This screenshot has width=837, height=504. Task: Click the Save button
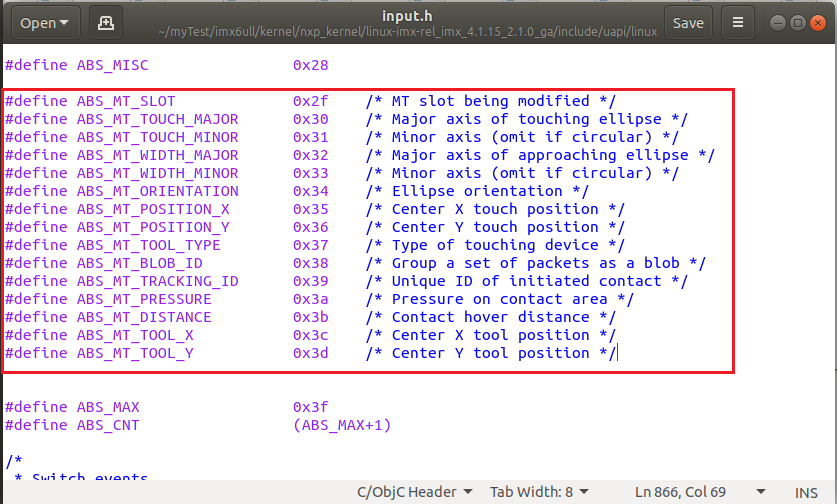coord(688,23)
